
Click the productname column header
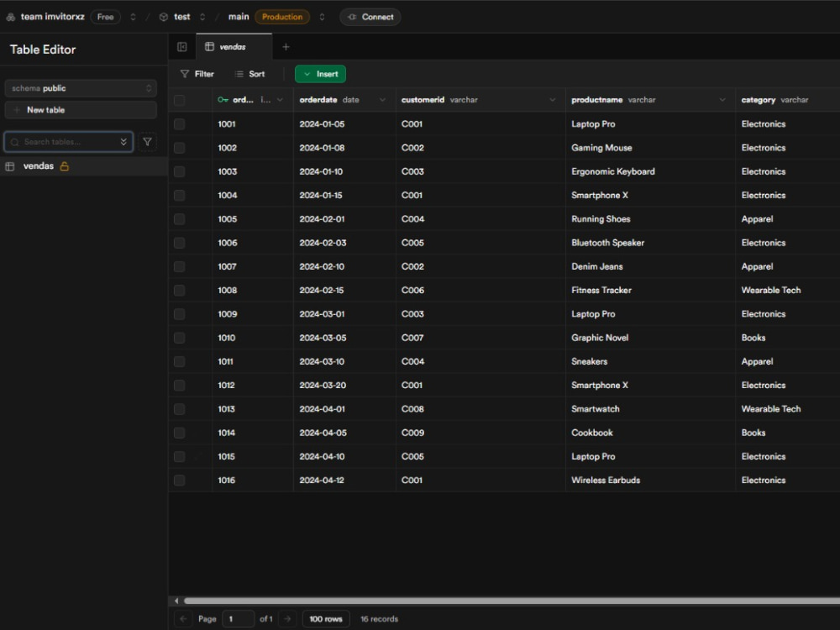click(650, 100)
